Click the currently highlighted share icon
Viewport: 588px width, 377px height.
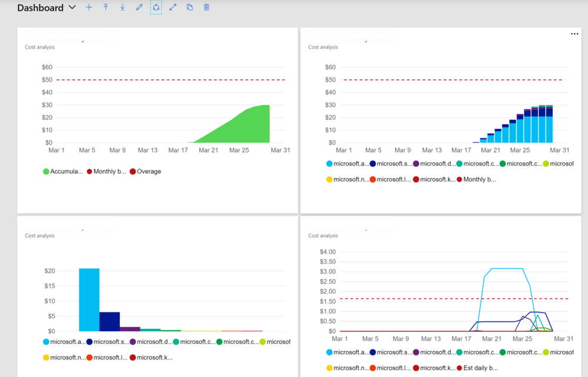pyautogui.click(x=155, y=7)
